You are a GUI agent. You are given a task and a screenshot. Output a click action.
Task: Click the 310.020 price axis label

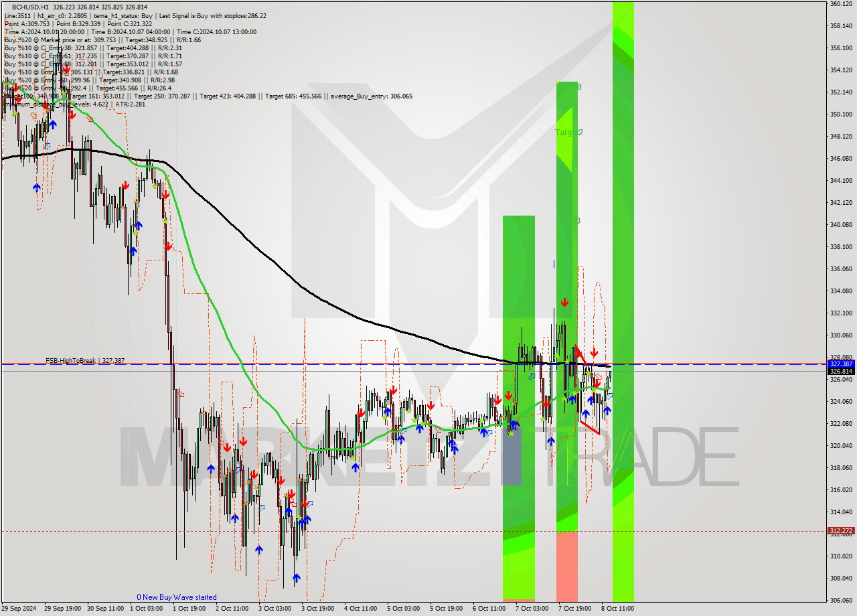(x=840, y=556)
